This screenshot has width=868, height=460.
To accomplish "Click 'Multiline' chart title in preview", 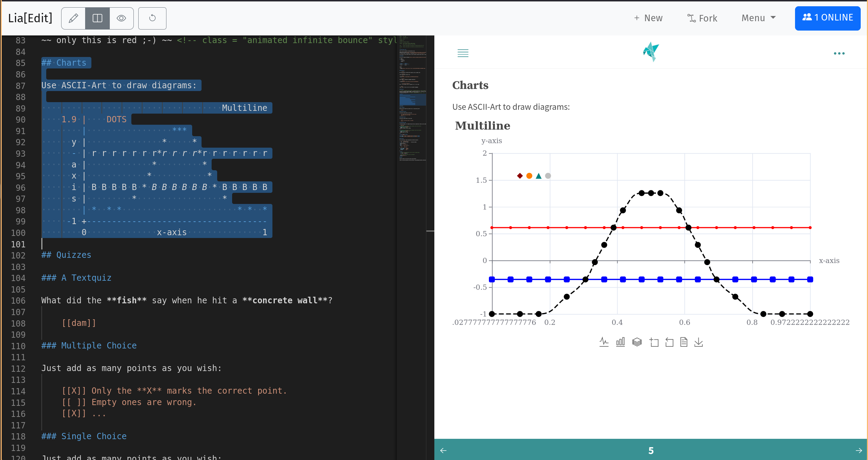I will (483, 125).
